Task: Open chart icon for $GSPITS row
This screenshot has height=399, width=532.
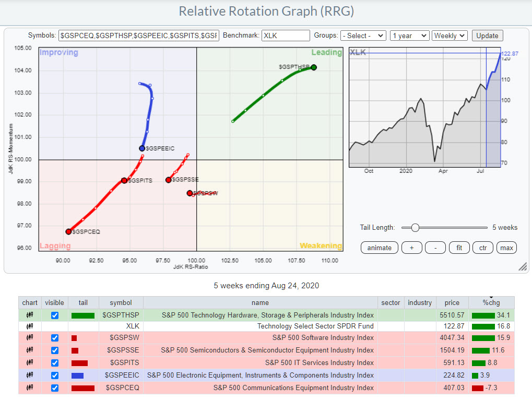Action: coord(30,363)
